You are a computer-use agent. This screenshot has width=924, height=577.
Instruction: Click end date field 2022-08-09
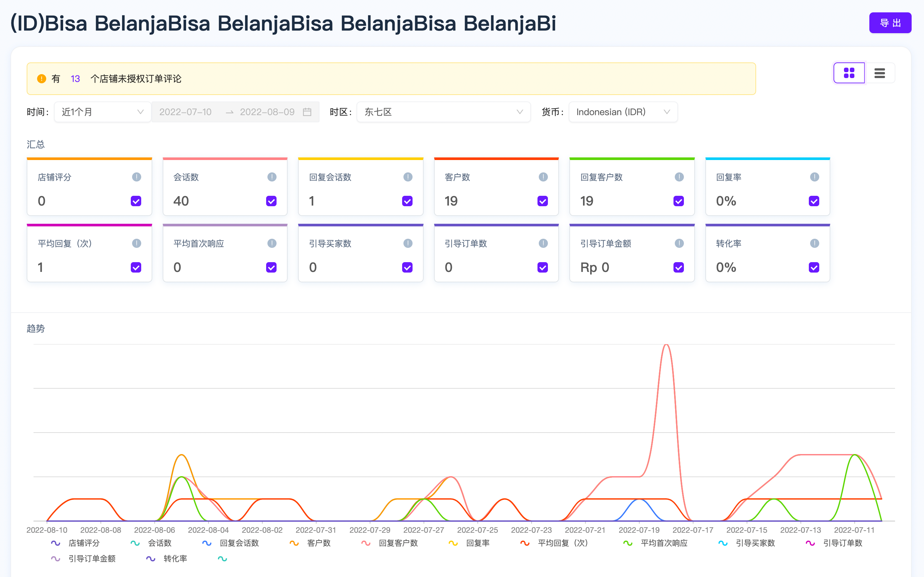tap(267, 112)
